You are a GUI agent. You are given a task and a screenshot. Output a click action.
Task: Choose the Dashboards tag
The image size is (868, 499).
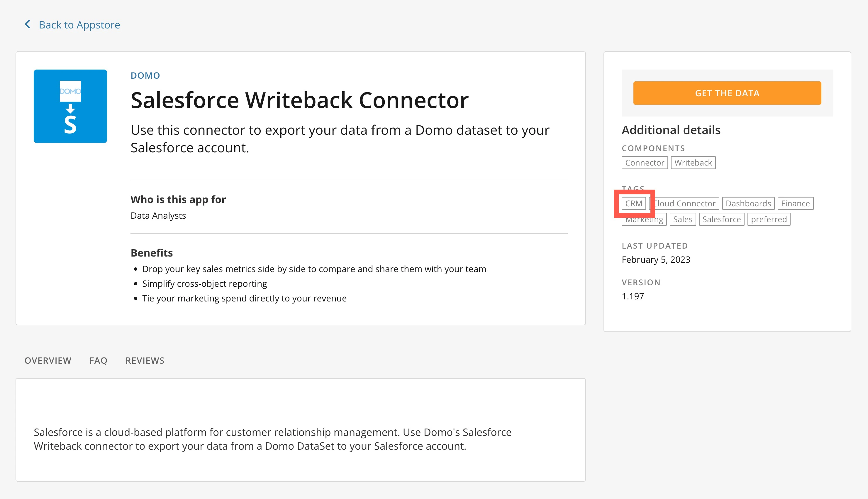point(748,204)
